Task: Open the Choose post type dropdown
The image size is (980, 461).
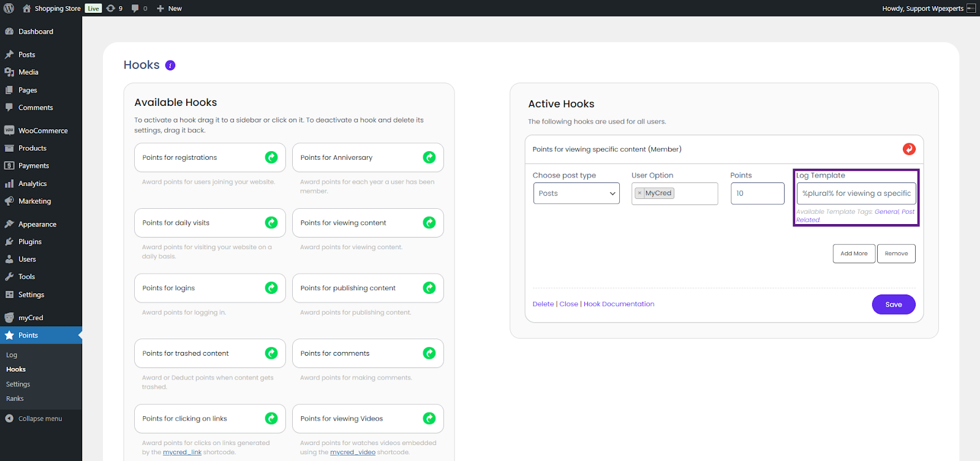Action: pyautogui.click(x=576, y=193)
